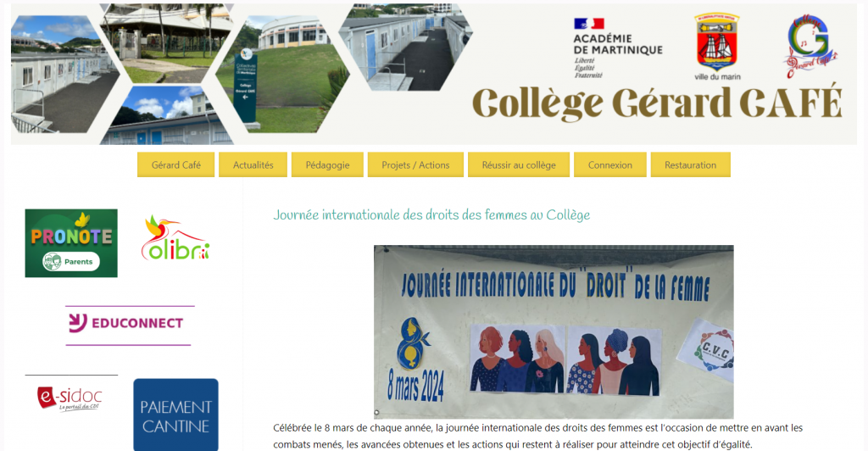Open the Restauration menu item
Viewport: 868px width, 451px height.
pos(690,165)
